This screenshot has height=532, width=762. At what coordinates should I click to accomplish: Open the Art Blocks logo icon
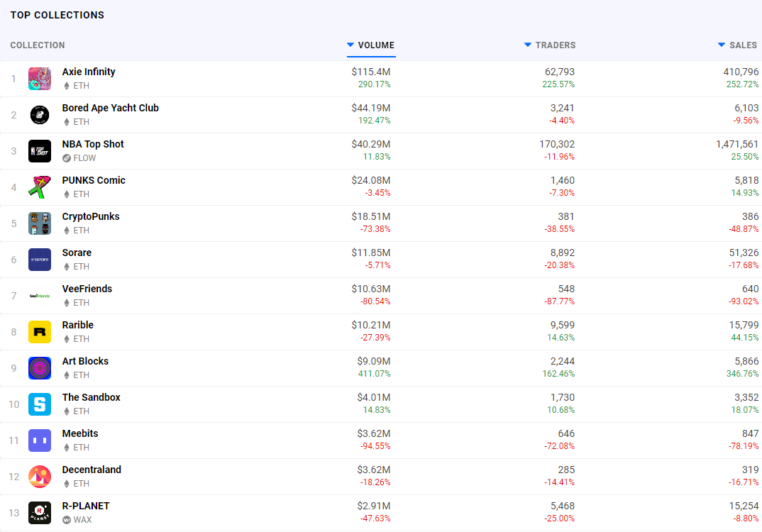[40, 368]
